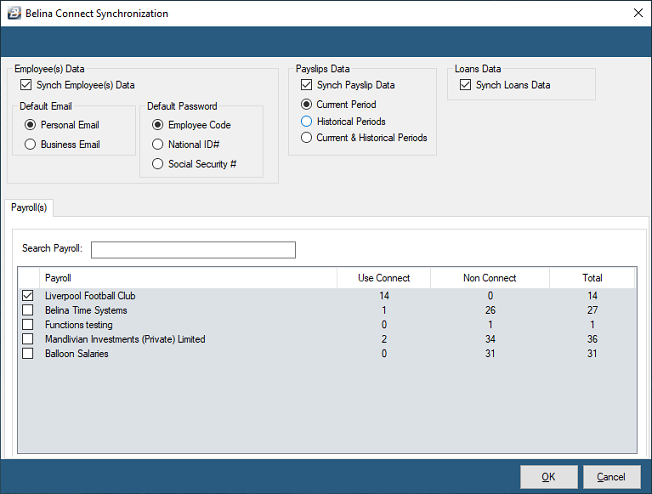652x494 pixels.
Task: Sort by Use Connect column header
Action: (384, 278)
